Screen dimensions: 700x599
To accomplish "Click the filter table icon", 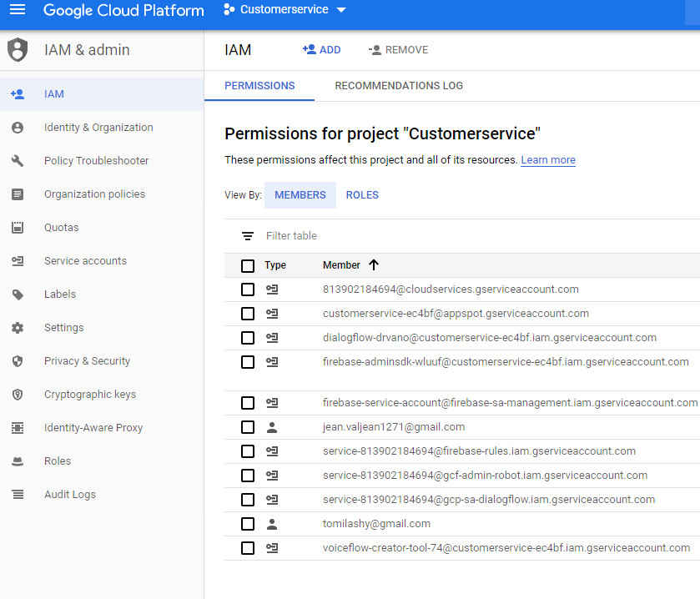I will point(248,235).
